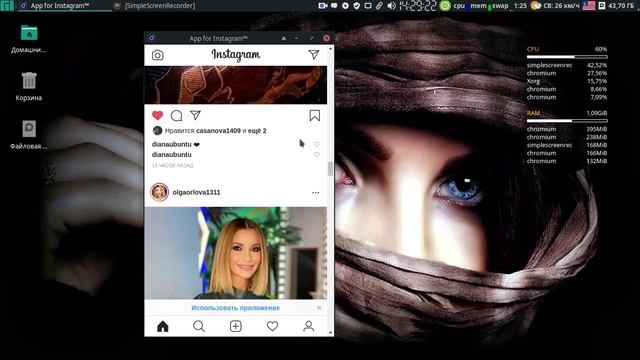Viewport: 640px width, 360px height.
Task: Open clipboard paperclip tray icon
Action: tap(379, 6)
